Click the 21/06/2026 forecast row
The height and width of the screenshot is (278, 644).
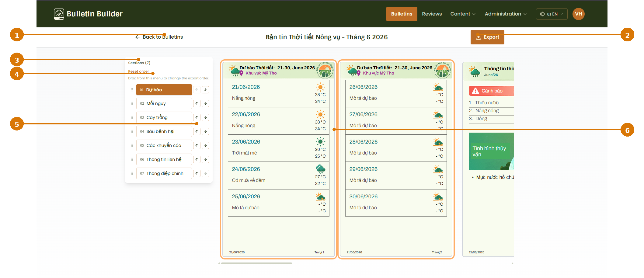279,93
